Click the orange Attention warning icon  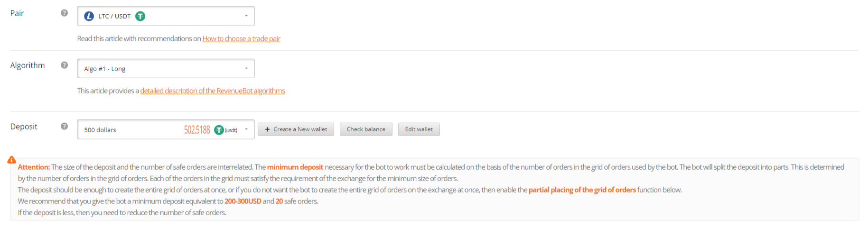[x=12, y=160]
